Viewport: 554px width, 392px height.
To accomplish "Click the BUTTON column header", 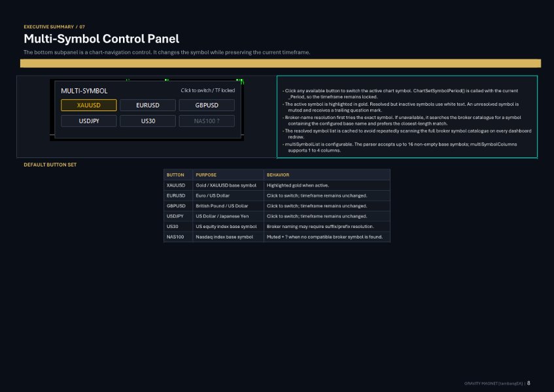I will coord(175,175).
